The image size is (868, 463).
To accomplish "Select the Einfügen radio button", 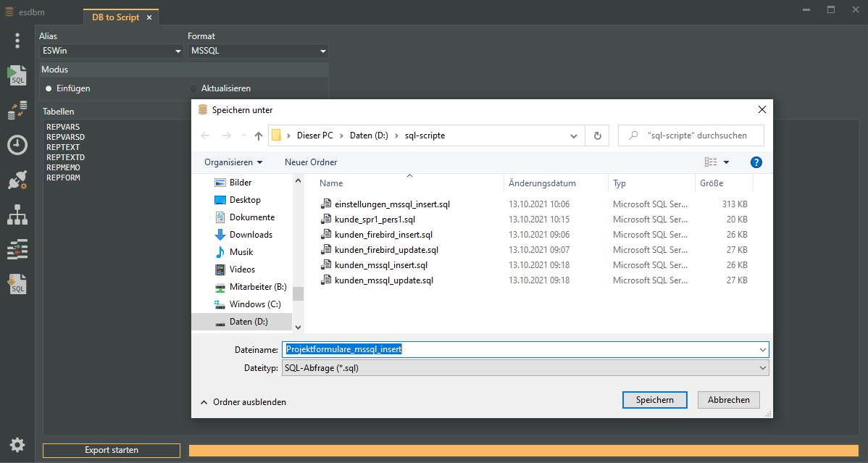I will (49, 88).
